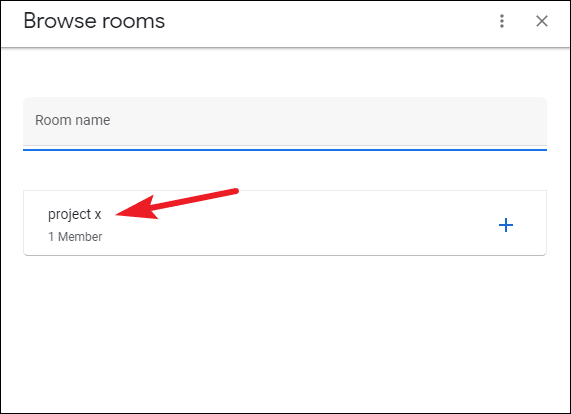Select the project x room name
Image resolution: width=571 pixels, height=414 pixels.
[75, 214]
